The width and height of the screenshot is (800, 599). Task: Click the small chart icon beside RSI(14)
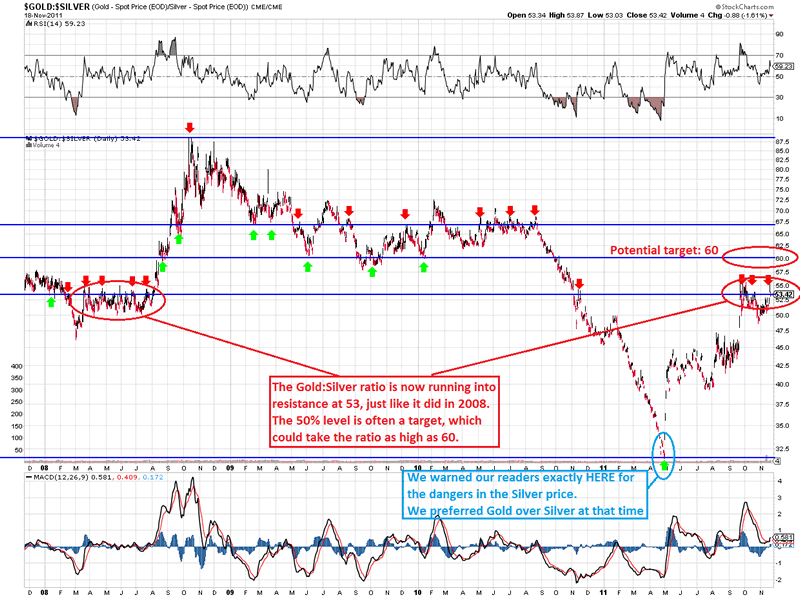29,23
